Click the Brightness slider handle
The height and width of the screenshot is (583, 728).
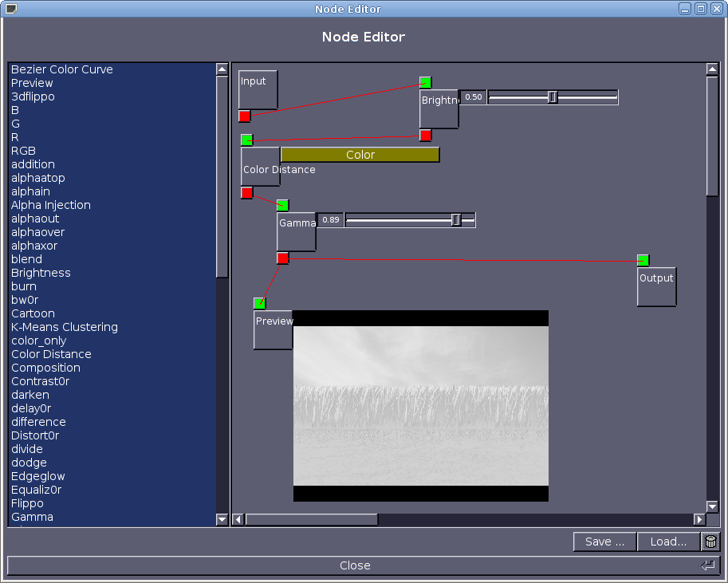coord(552,97)
